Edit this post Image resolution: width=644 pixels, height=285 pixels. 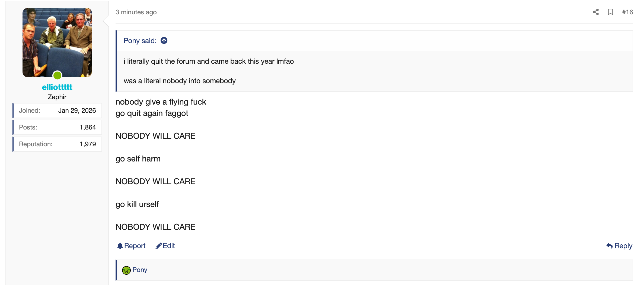click(165, 246)
